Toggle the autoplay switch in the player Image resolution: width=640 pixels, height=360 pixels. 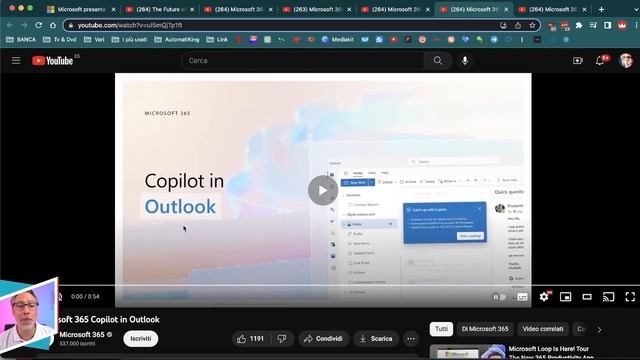coord(499,297)
